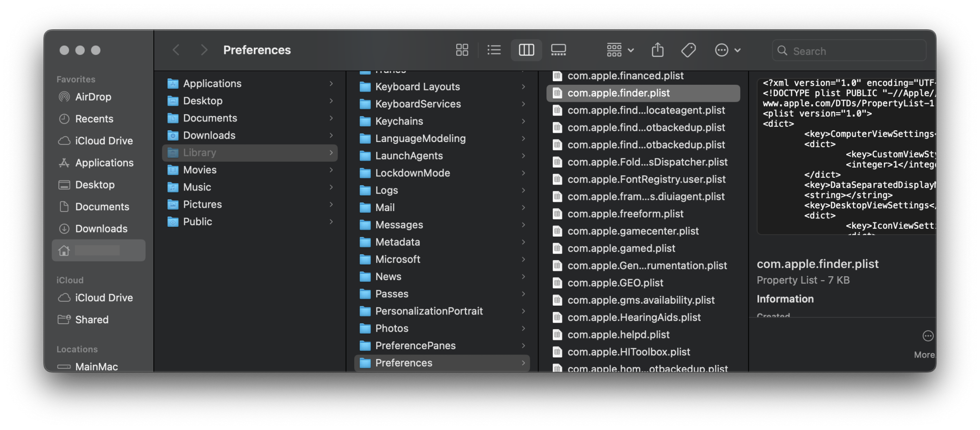The image size is (980, 430).
Task: Select the Passes folder
Action: click(x=442, y=294)
